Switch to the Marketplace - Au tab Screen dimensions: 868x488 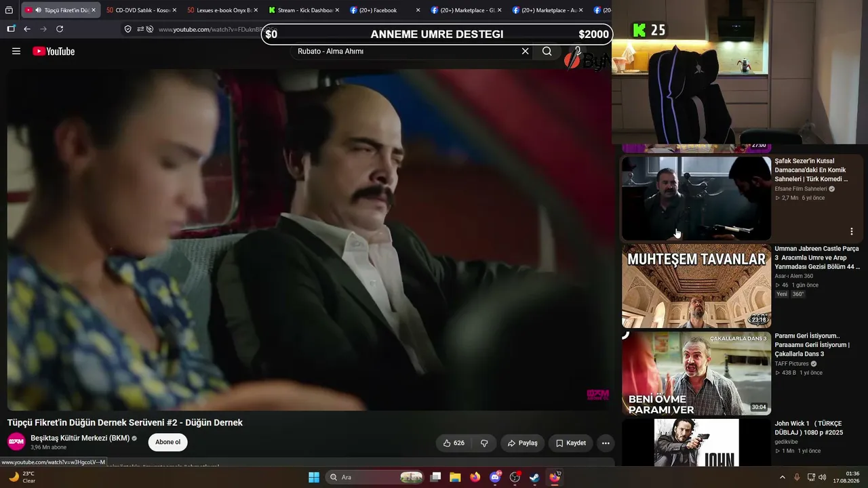(x=548, y=10)
